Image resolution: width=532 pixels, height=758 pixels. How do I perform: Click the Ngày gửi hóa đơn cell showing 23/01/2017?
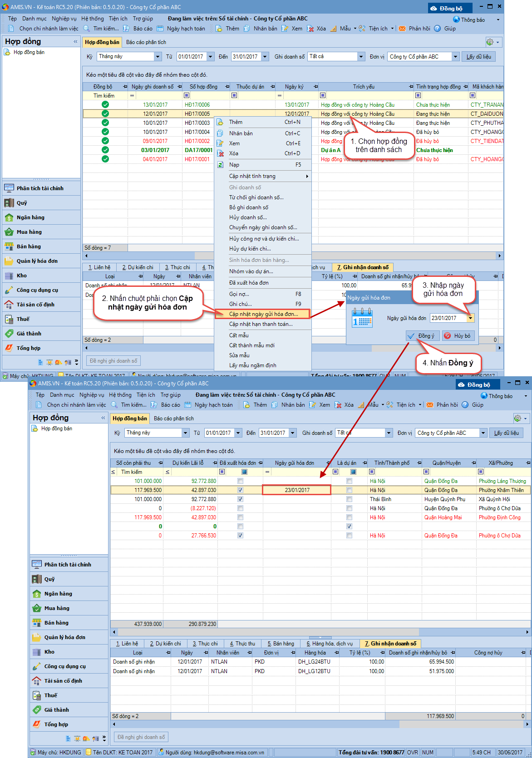(x=297, y=490)
